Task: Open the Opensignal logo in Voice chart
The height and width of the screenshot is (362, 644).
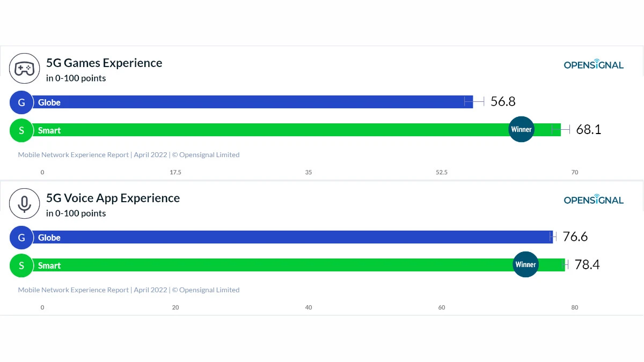Action: click(x=594, y=200)
